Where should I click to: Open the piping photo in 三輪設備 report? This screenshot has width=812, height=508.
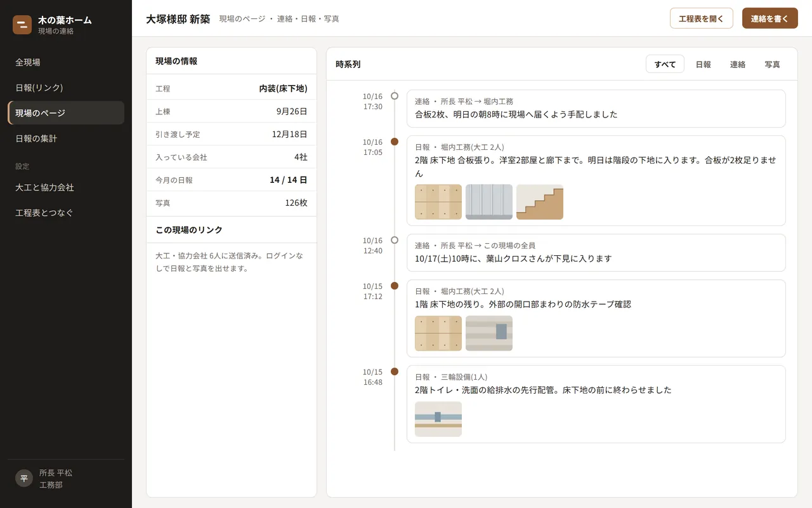pyautogui.click(x=438, y=419)
